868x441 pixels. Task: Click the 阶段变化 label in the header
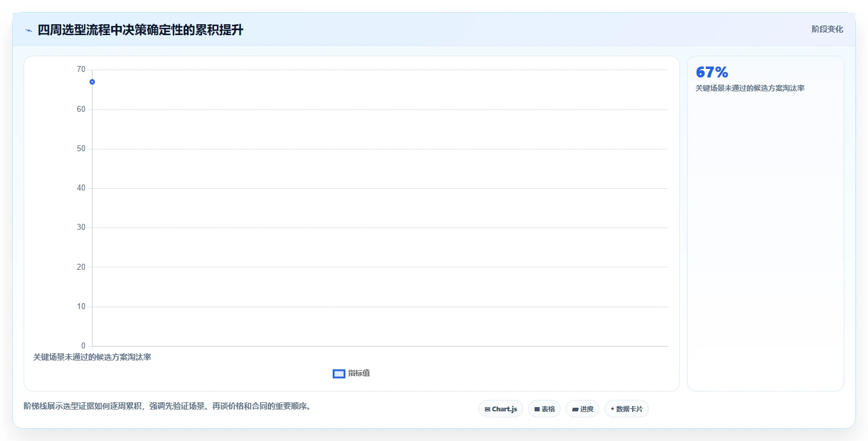click(x=827, y=29)
